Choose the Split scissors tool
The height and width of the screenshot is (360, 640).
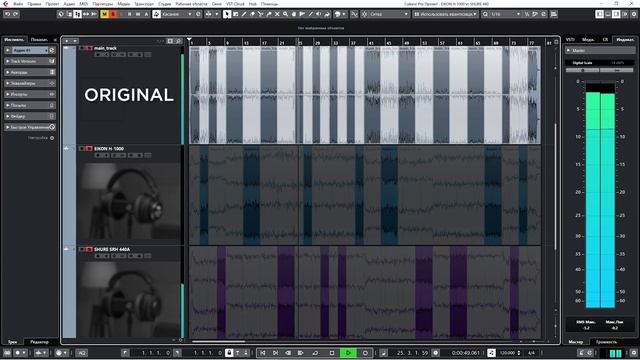point(260,14)
